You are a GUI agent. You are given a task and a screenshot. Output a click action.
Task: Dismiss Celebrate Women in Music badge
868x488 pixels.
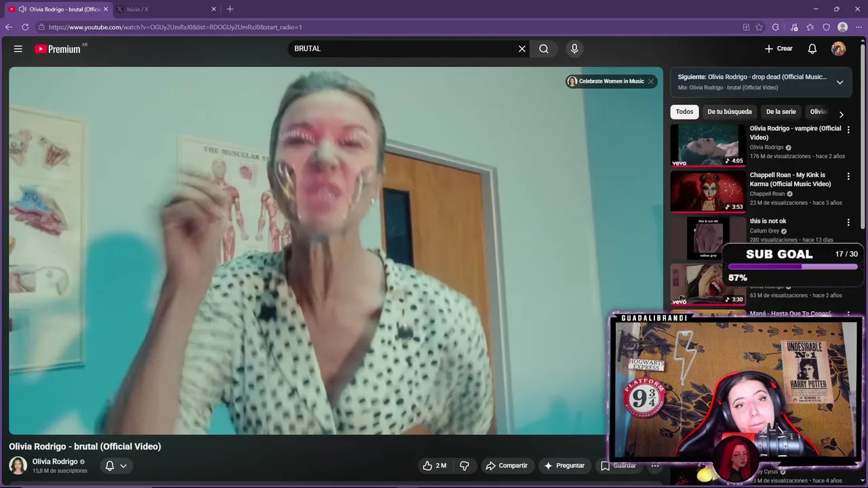[x=651, y=81]
